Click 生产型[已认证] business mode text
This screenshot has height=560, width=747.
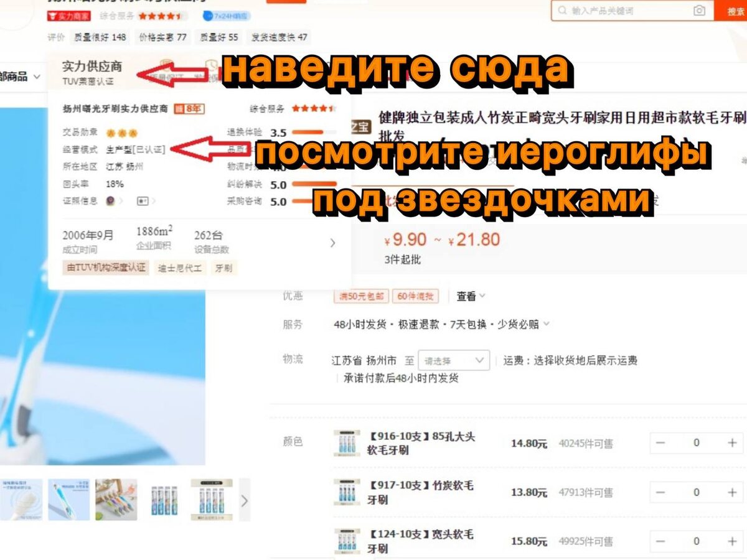click(136, 149)
